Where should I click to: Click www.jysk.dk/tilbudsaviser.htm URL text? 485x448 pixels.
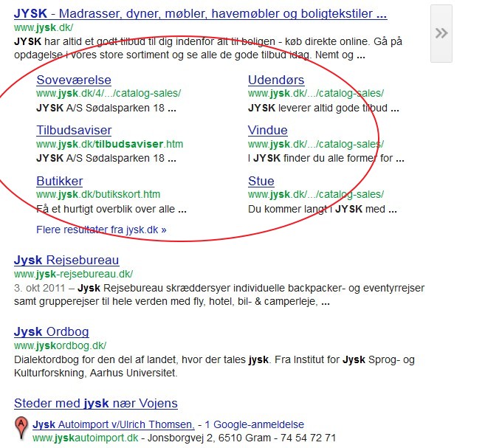[109, 144]
